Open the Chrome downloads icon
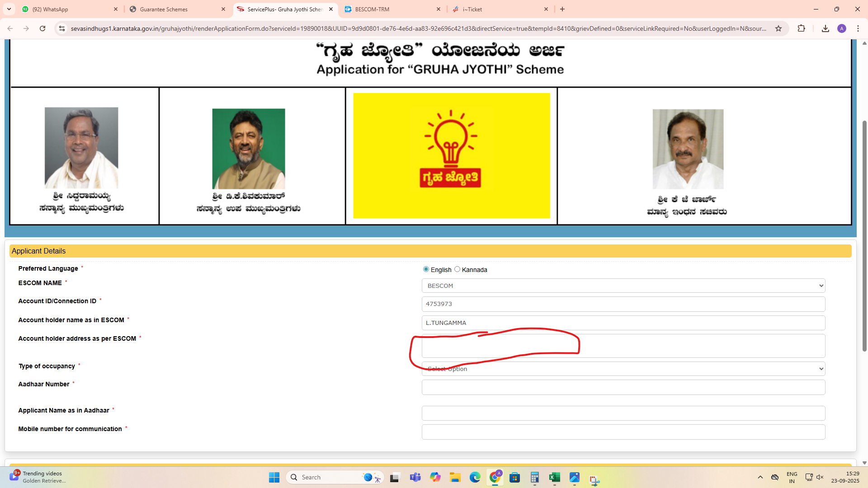Screen dimensions: 868x488 [x=825, y=28]
